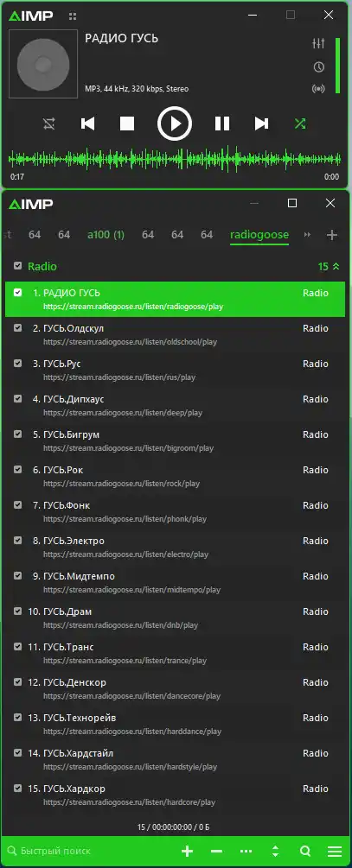The width and height of the screenshot is (352, 868).
Task: Click the radio broadcast capture icon
Action: [x=318, y=89]
